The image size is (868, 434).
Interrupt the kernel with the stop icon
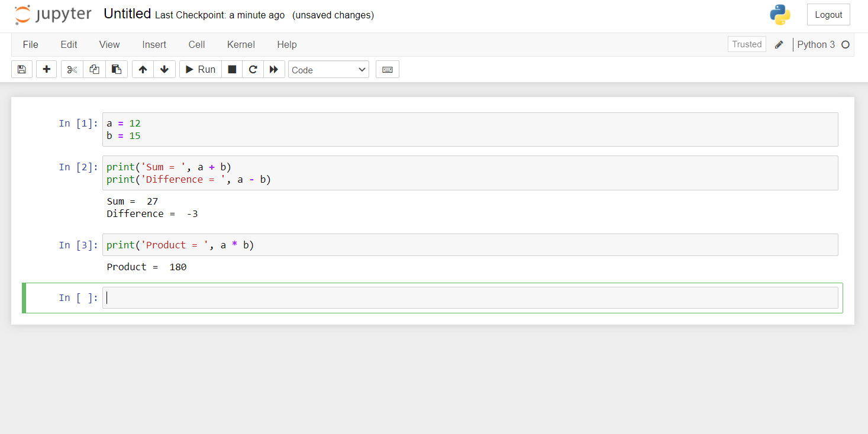coord(232,69)
